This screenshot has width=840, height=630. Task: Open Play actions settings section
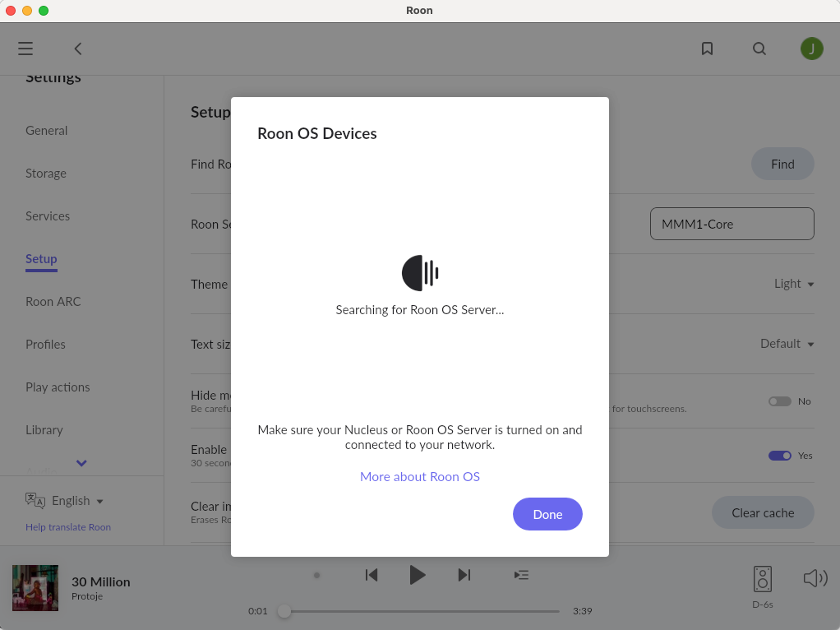pos(58,387)
